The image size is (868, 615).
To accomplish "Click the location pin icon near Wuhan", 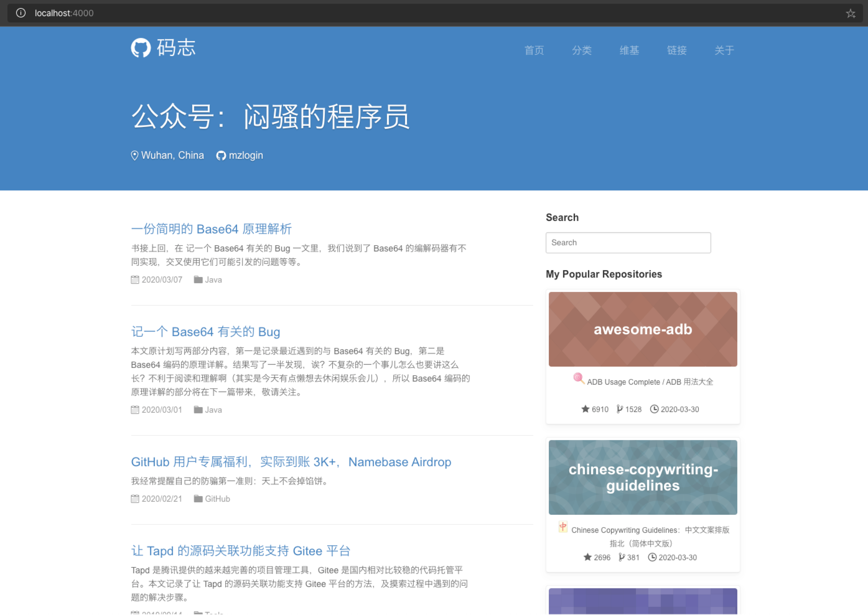I will click(134, 156).
